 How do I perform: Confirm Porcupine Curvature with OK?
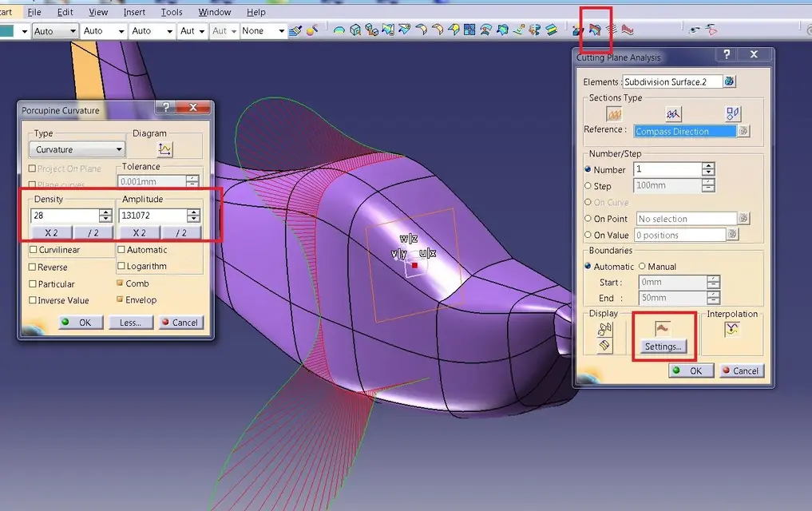click(x=81, y=322)
